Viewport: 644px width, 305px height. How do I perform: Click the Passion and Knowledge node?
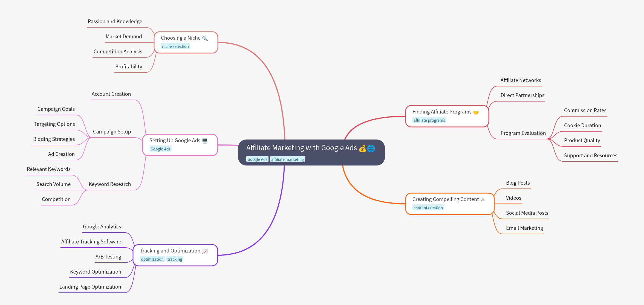[115, 22]
